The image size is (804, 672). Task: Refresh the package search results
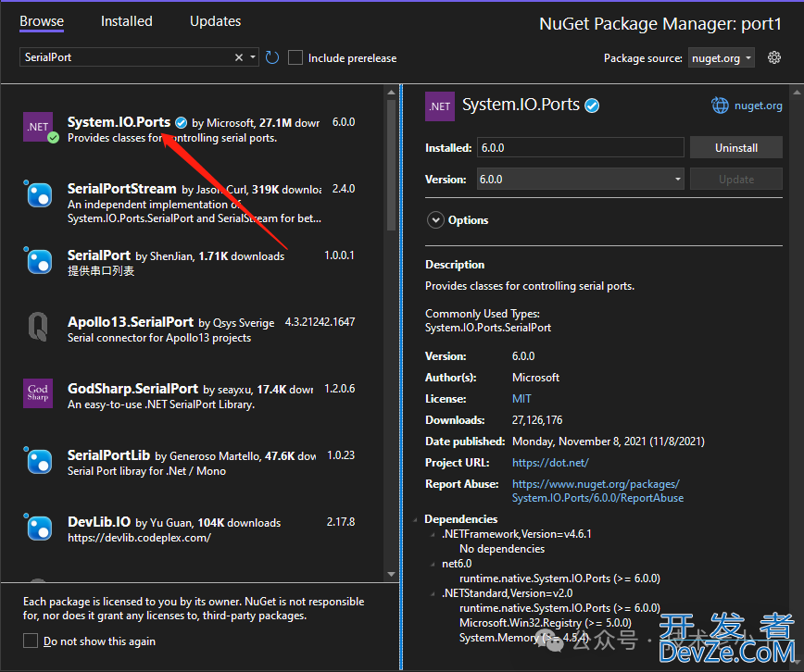tap(272, 58)
